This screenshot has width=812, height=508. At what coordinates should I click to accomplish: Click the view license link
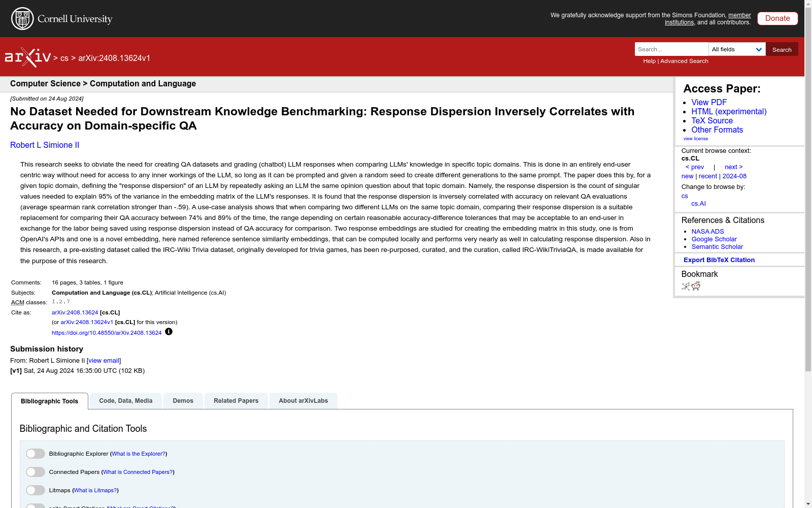tap(695, 139)
